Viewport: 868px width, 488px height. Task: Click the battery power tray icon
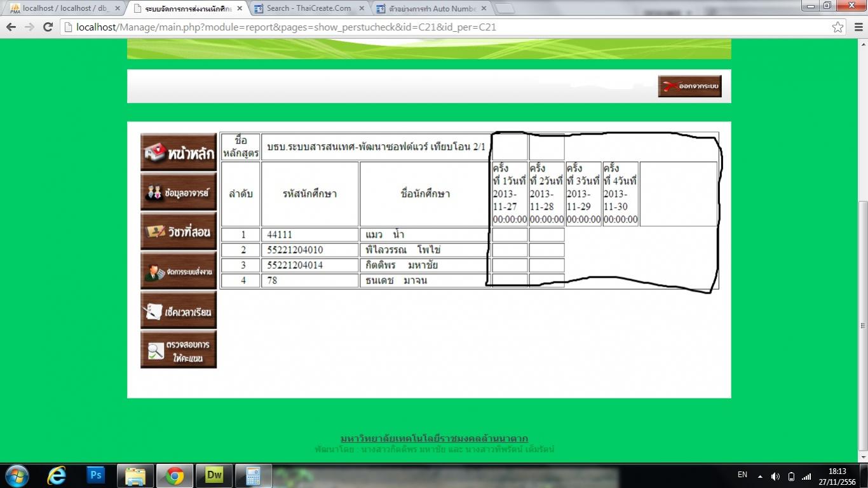tap(791, 476)
